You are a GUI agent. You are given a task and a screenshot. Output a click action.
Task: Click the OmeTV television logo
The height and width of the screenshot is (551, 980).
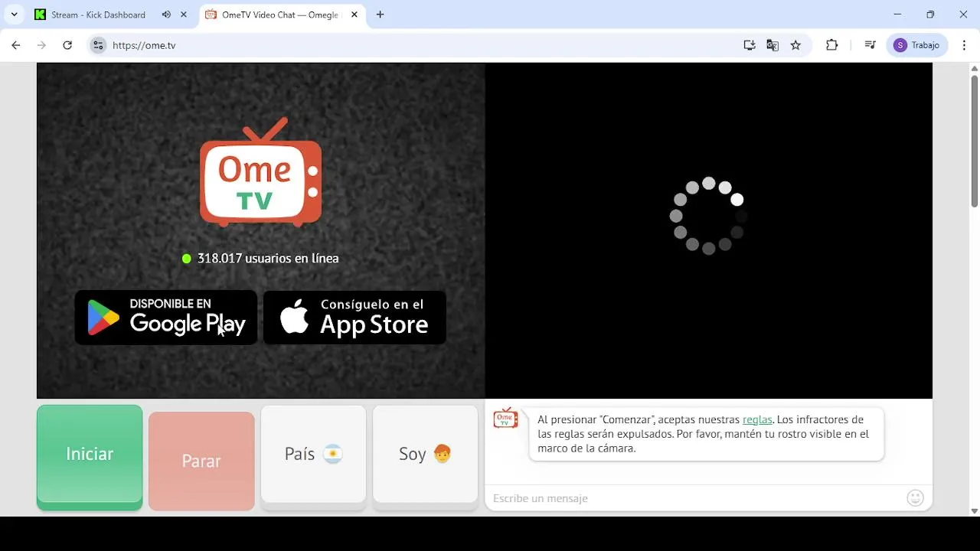tap(260, 173)
